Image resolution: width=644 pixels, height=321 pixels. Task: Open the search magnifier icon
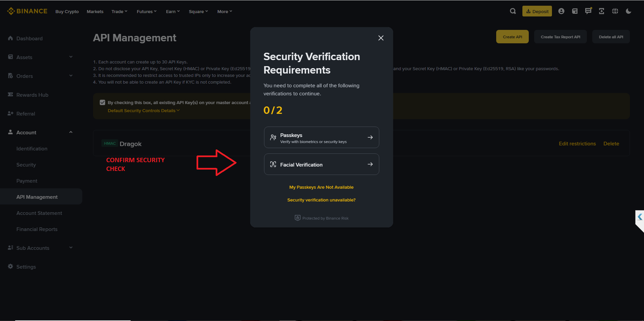click(513, 11)
